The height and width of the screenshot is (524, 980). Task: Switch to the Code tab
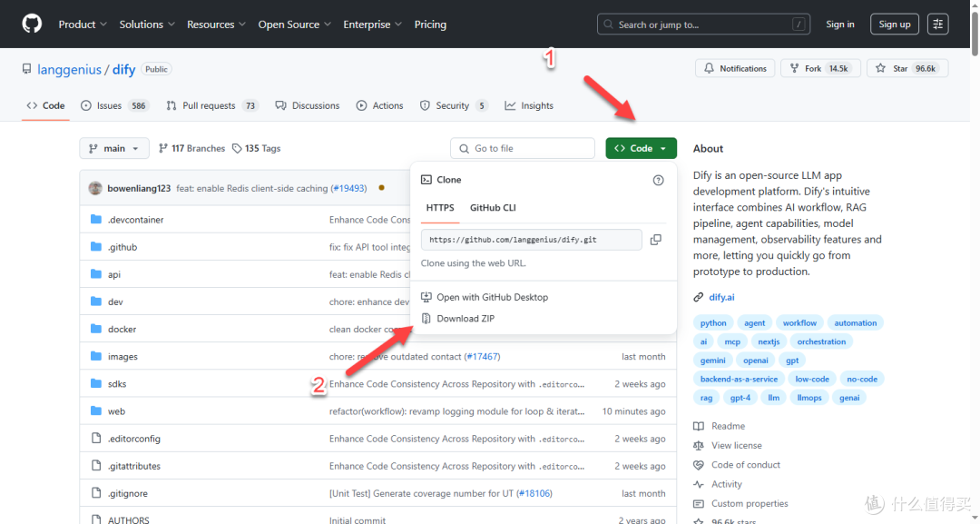pos(45,105)
